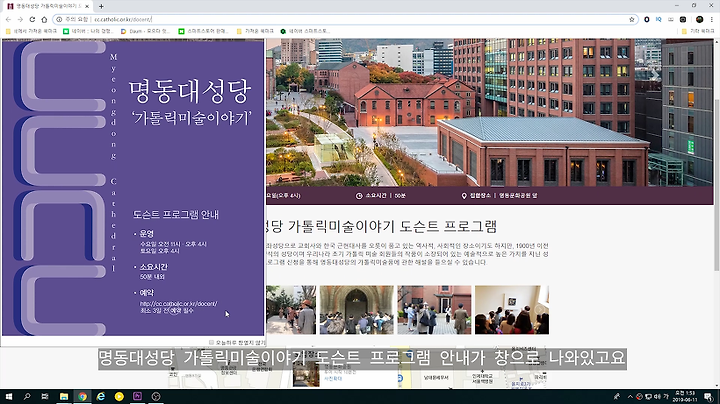
Task: Click the site info icon in the address bar
Action: [59, 19]
